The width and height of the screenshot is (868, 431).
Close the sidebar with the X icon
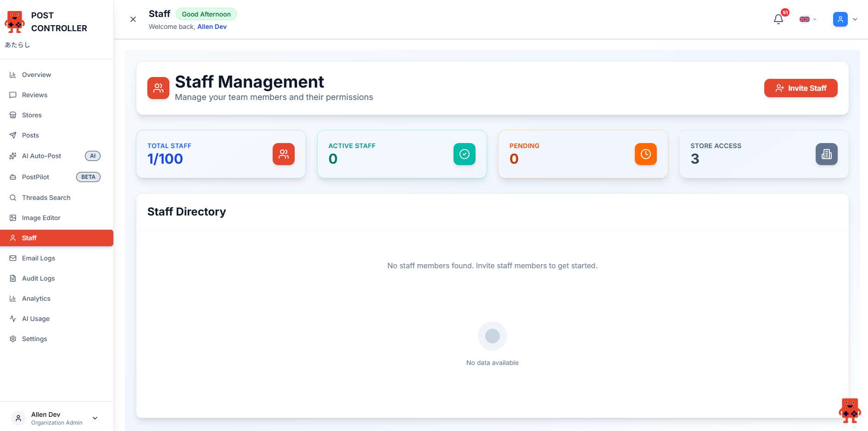click(133, 19)
